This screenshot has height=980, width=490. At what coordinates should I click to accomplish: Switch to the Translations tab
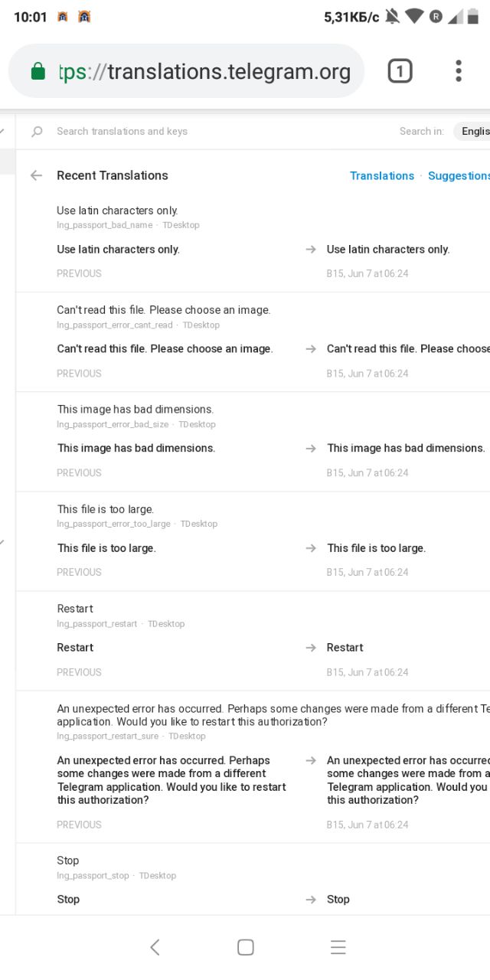(x=381, y=176)
